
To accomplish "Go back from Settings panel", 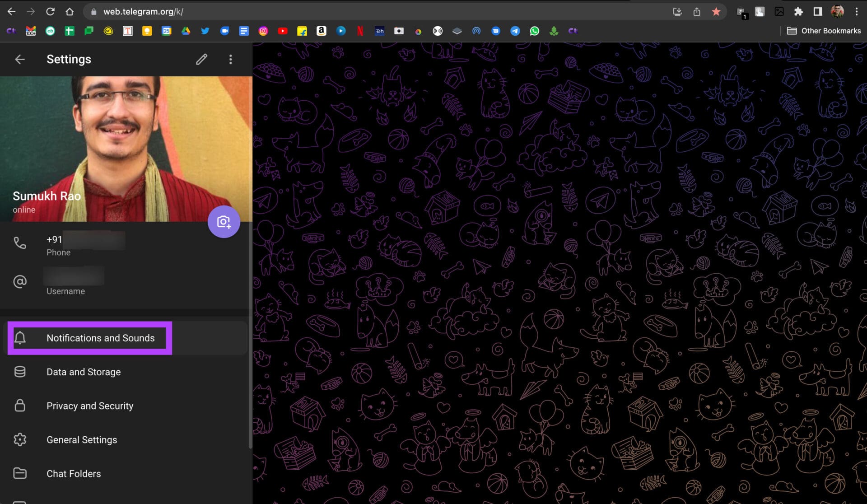I will pos(20,59).
